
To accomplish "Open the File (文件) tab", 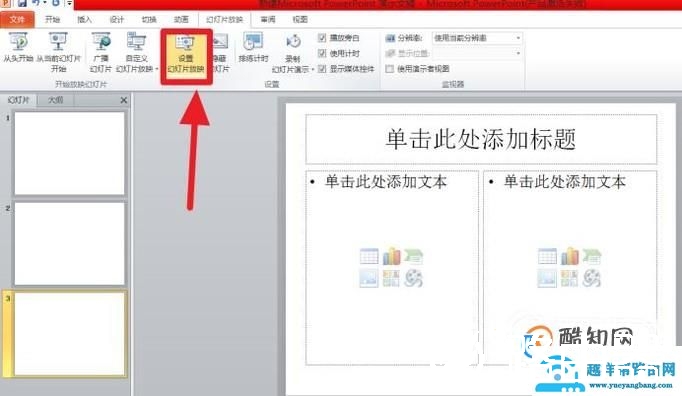I will click(x=17, y=19).
